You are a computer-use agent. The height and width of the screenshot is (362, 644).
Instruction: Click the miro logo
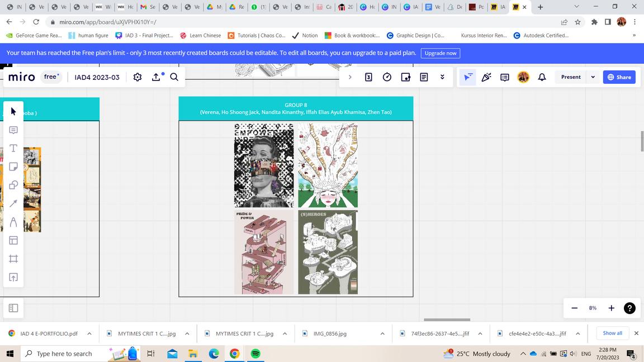tap(22, 77)
